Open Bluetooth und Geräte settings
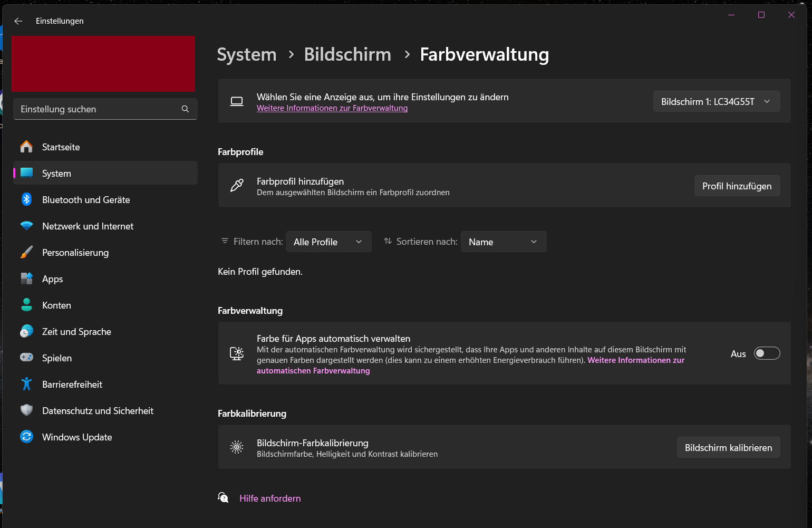Viewport: 812px width, 528px height. (26, 199)
